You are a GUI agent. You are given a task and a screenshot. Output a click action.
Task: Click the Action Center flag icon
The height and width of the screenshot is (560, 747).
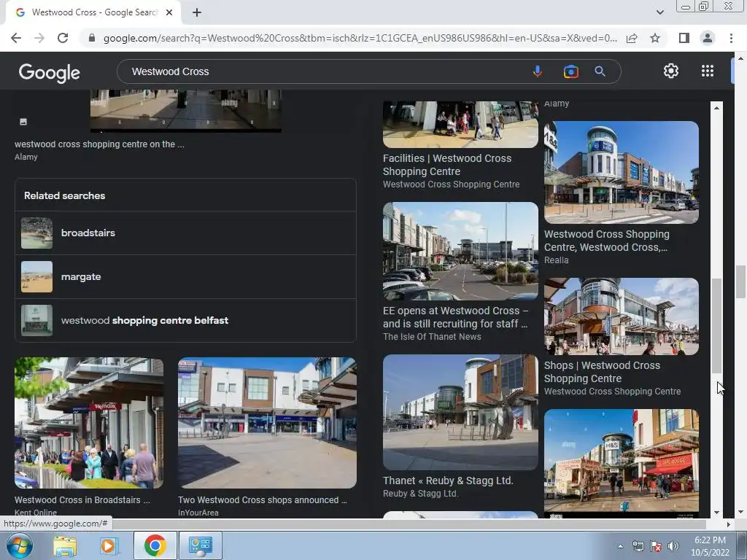(656, 546)
